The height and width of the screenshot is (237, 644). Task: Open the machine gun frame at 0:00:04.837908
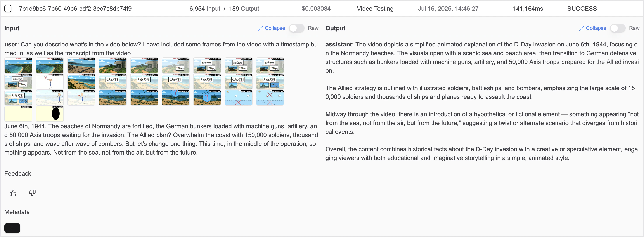175,65
